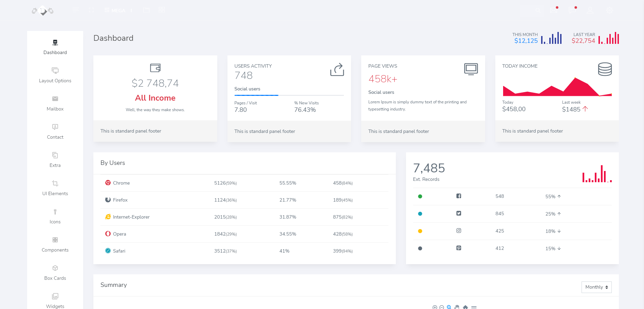Open the Monthly dropdown in Summary panel
The image size is (644, 309).
tap(596, 287)
